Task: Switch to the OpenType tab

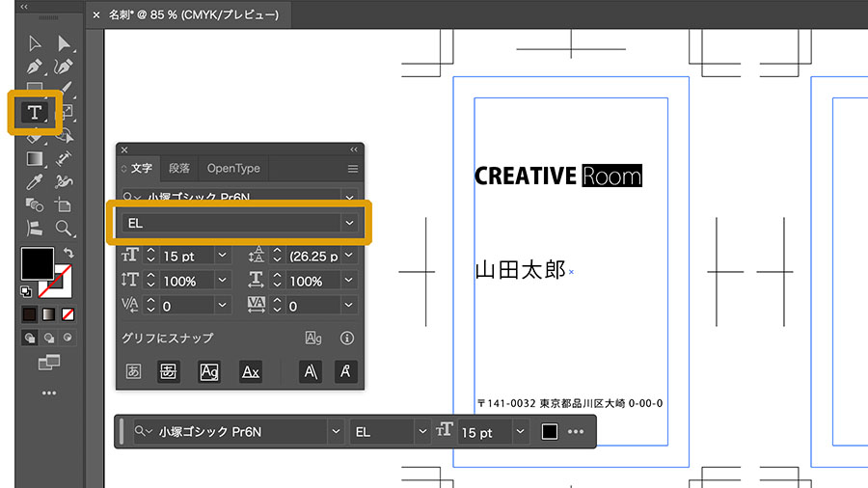Action: click(x=233, y=168)
